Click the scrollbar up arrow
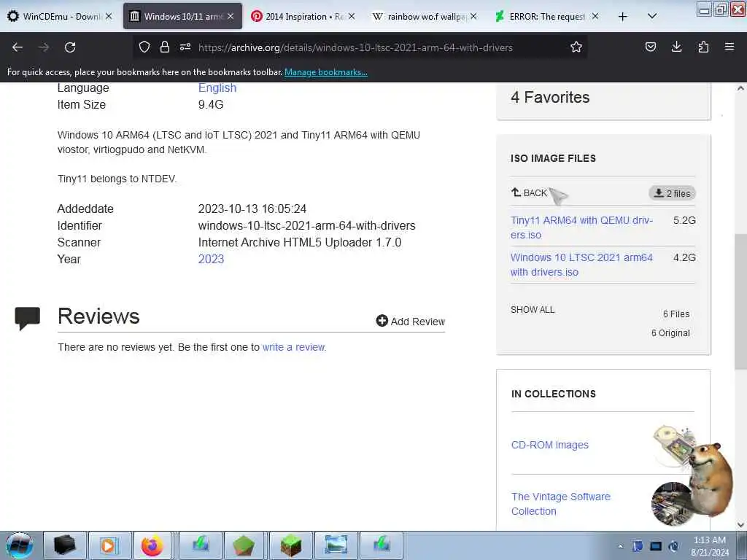Image resolution: width=747 pixels, height=560 pixels. point(740,88)
